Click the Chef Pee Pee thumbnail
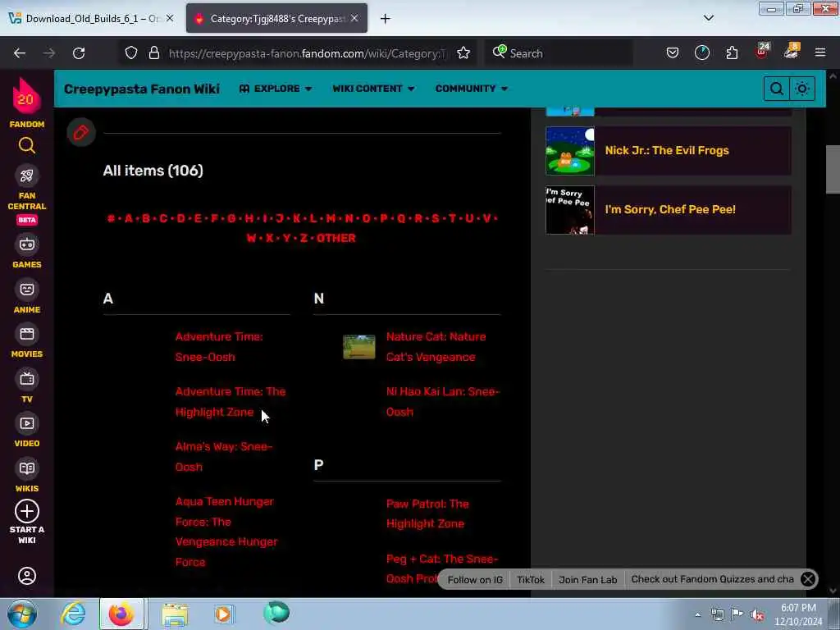Screen dimensions: 840x630 point(570,210)
